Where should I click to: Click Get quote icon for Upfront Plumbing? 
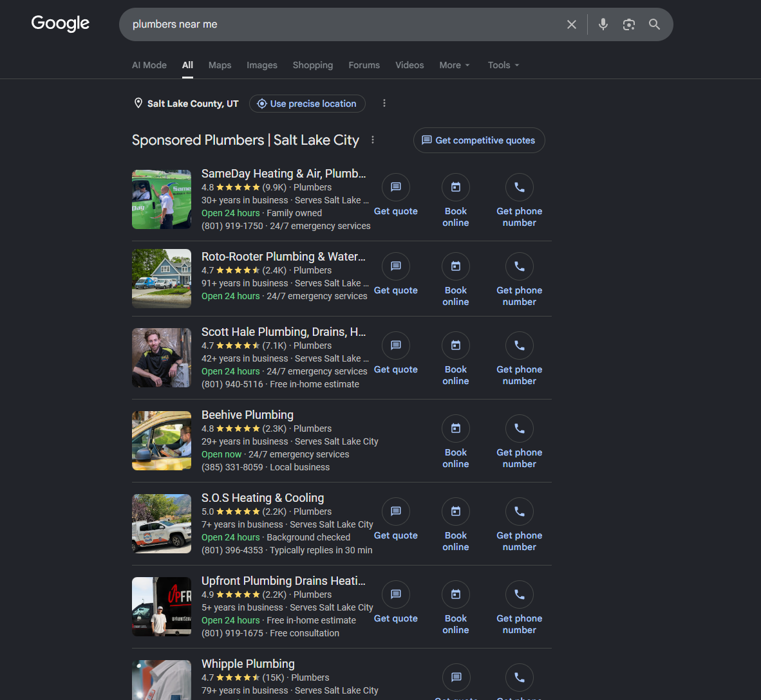coord(395,594)
